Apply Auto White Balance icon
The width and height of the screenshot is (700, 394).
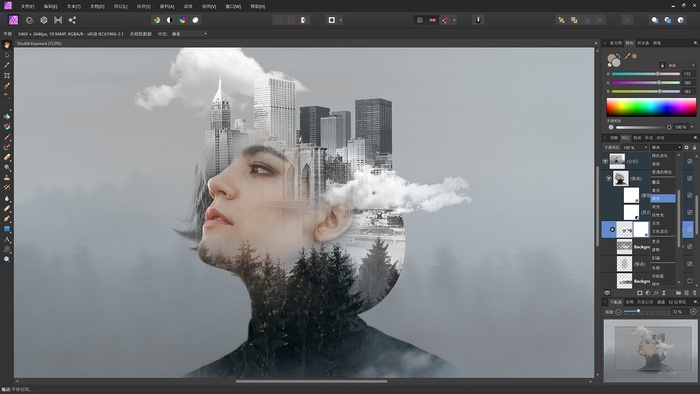tap(196, 20)
